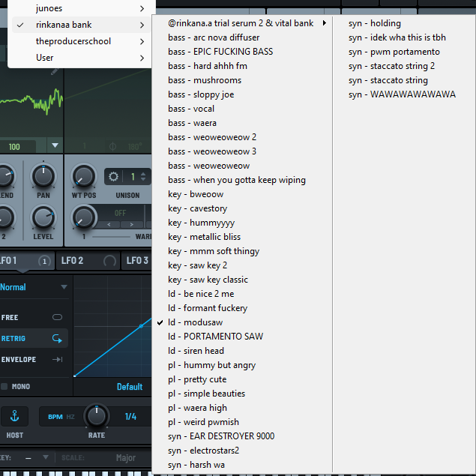Toggle the MONO checkbox
The height and width of the screenshot is (476, 476).
(x=4, y=387)
